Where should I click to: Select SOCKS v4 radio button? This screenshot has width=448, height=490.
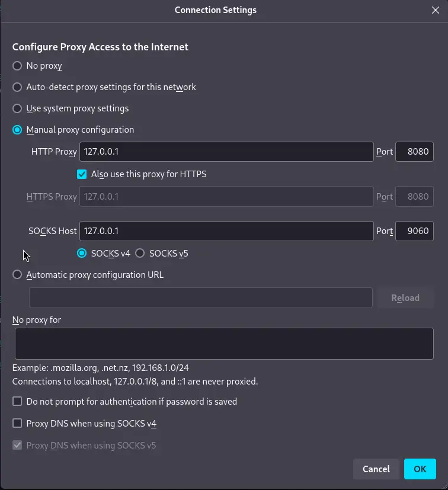82,253
